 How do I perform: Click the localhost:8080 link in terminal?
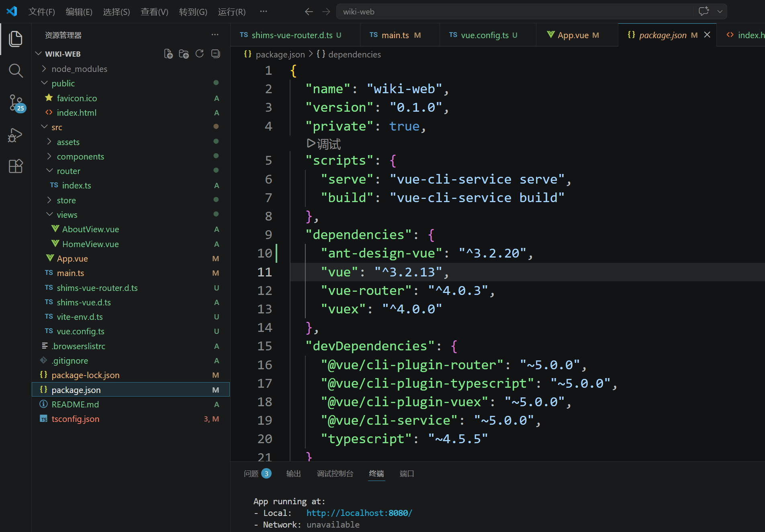[x=359, y=513]
